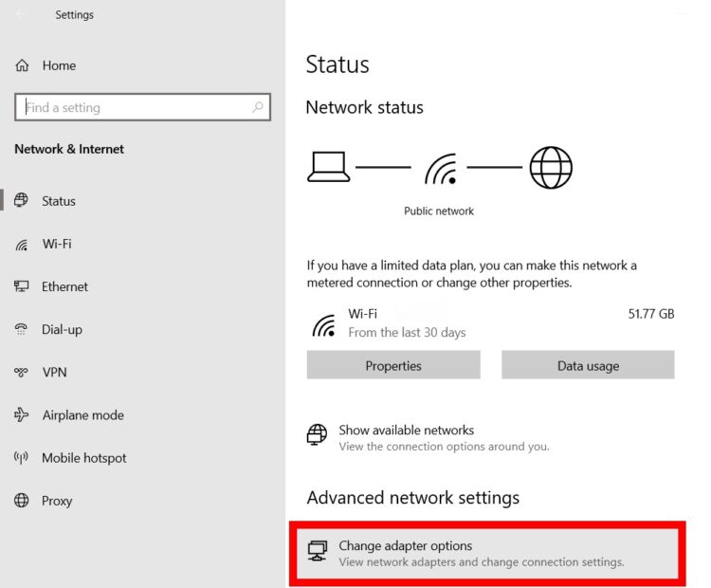Click the VPN icon in sidebar

[x=21, y=373]
